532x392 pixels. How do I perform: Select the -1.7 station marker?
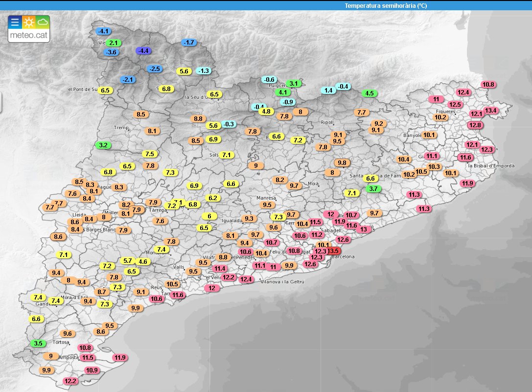188,43
